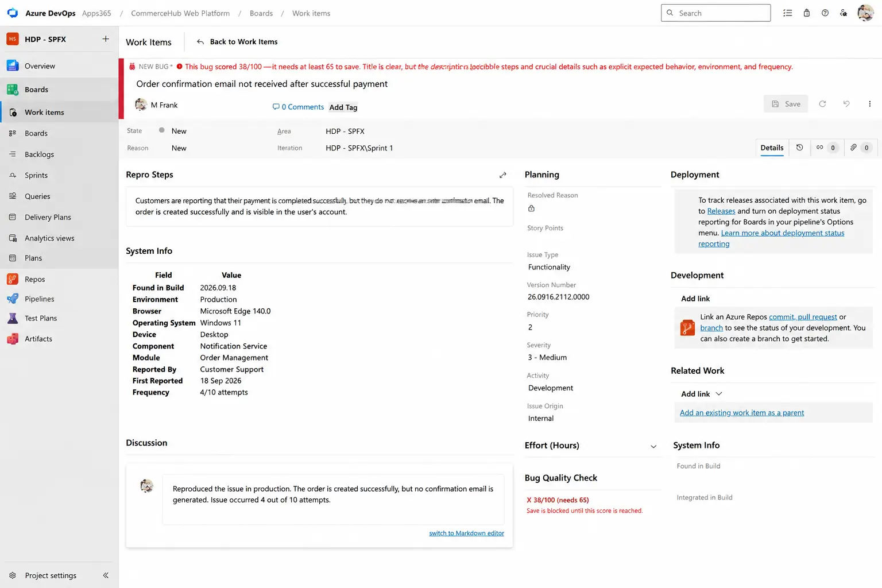This screenshot has height=588, width=882.
Task: Open Analytics views in the sidebar
Action: tap(59, 238)
